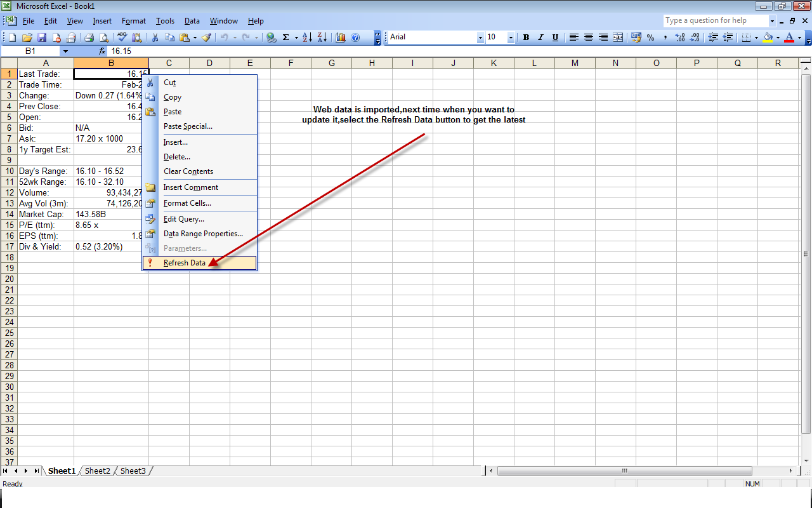Open the Font size dropdown showing 10
812x508 pixels.
pyautogui.click(x=511, y=37)
